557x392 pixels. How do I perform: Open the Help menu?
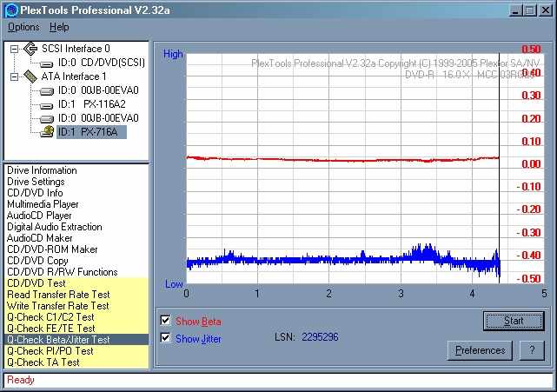coord(59,27)
